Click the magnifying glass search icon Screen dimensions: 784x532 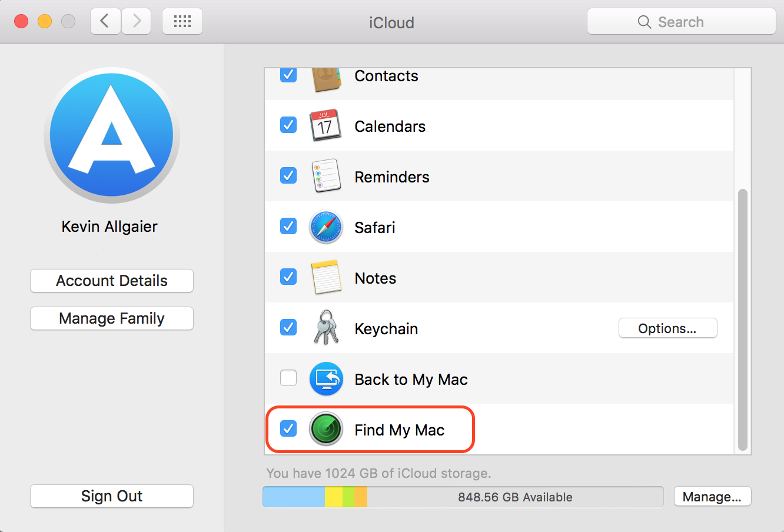click(645, 22)
